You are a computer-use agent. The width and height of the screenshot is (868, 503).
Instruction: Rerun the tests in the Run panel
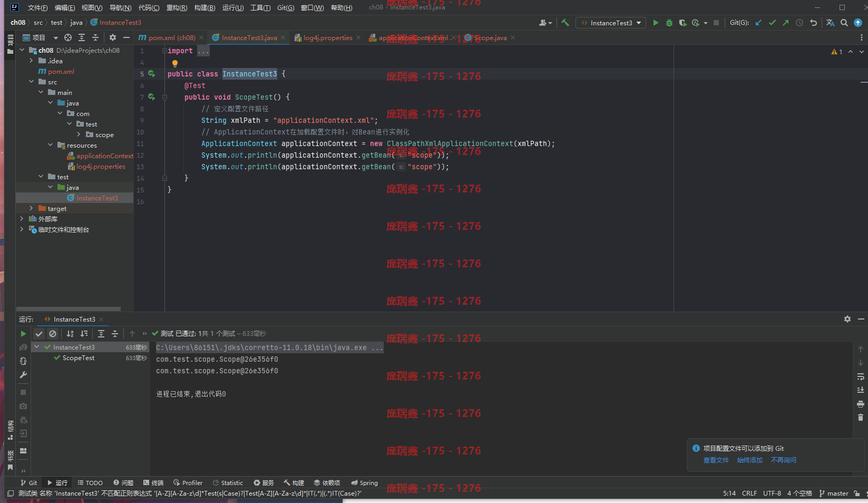tap(23, 334)
